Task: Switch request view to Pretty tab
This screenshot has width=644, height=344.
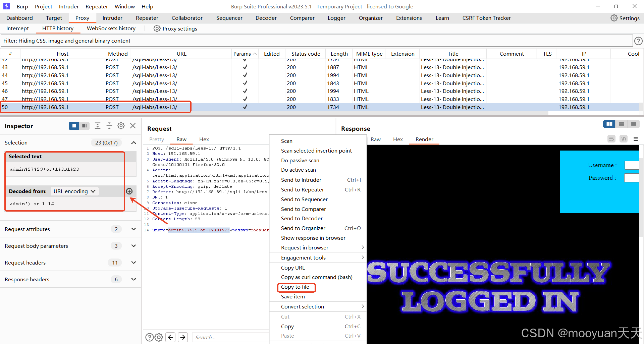Action: pyautogui.click(x=157, y=139)
